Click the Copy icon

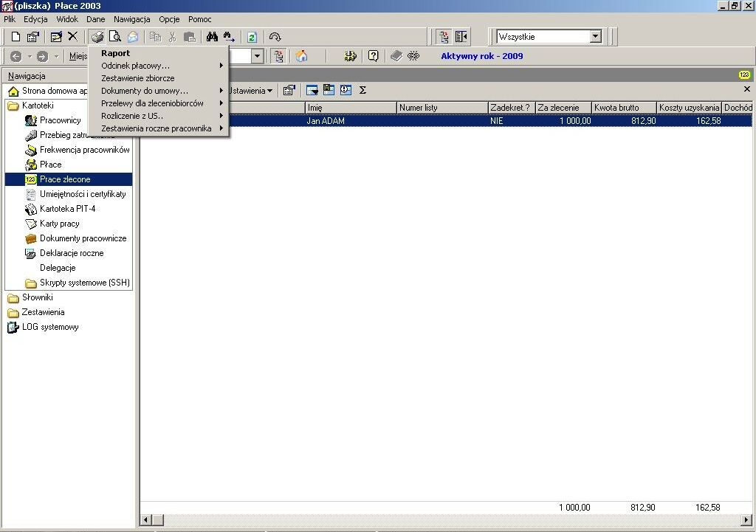[155, 37]
